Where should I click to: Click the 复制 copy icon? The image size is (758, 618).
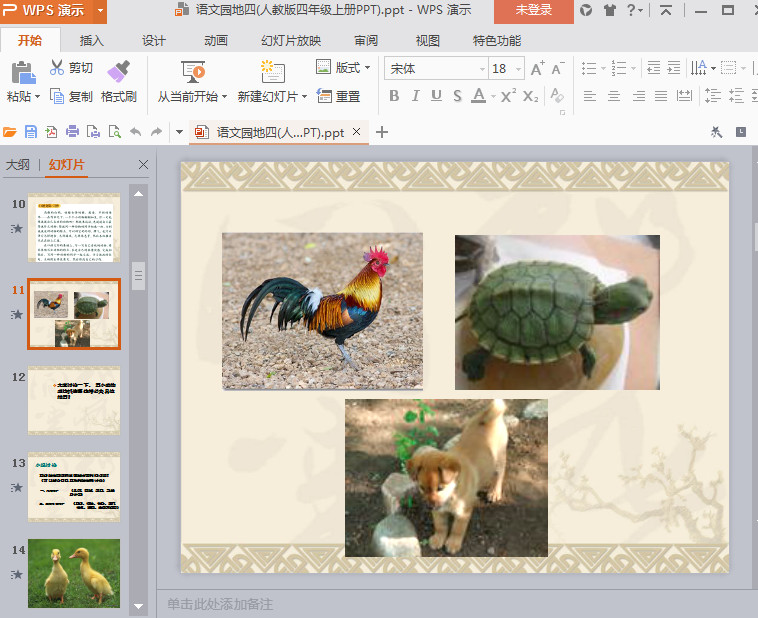pos(56,97)
